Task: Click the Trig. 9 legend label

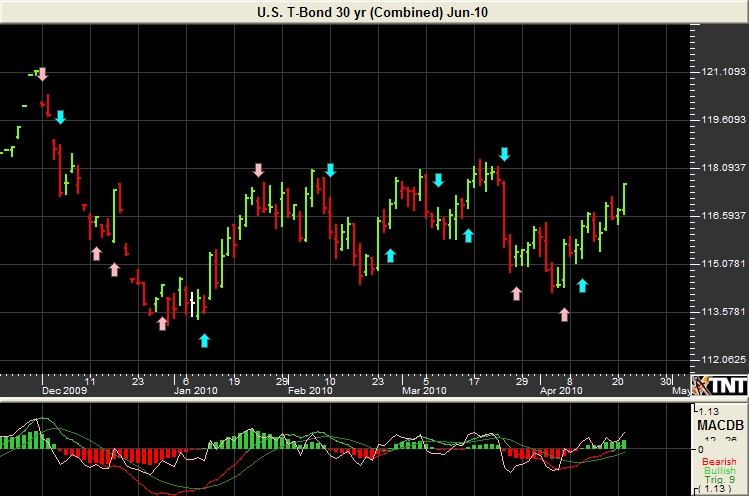Action: tap(720, 480)
